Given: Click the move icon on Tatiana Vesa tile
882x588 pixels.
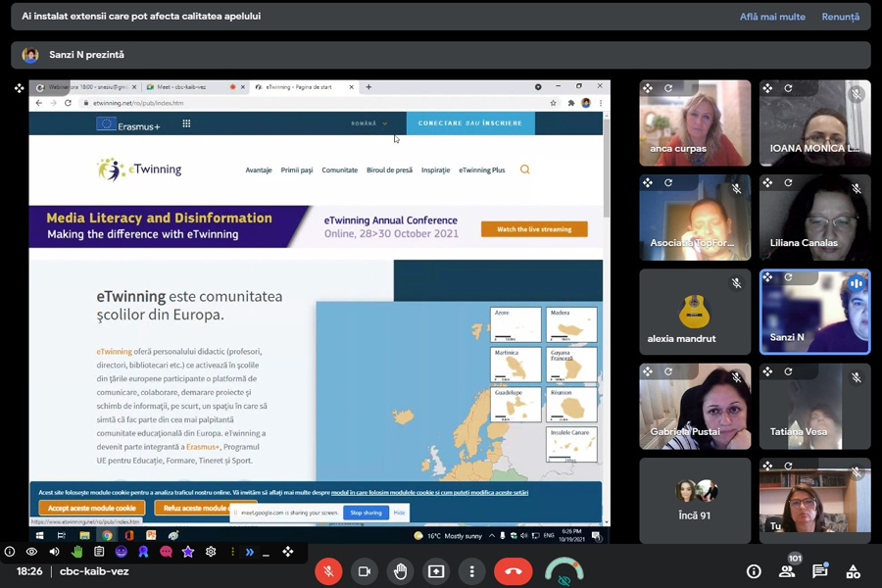Looking at the screenshot, I should (x=767, y=372).
